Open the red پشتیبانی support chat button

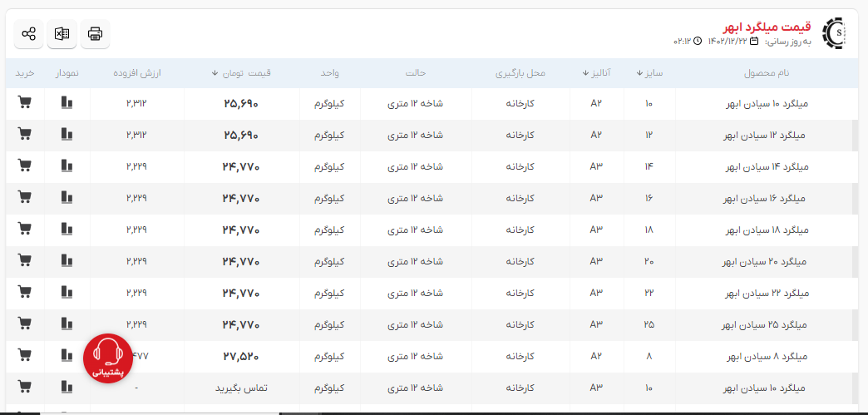coord(108,358)
